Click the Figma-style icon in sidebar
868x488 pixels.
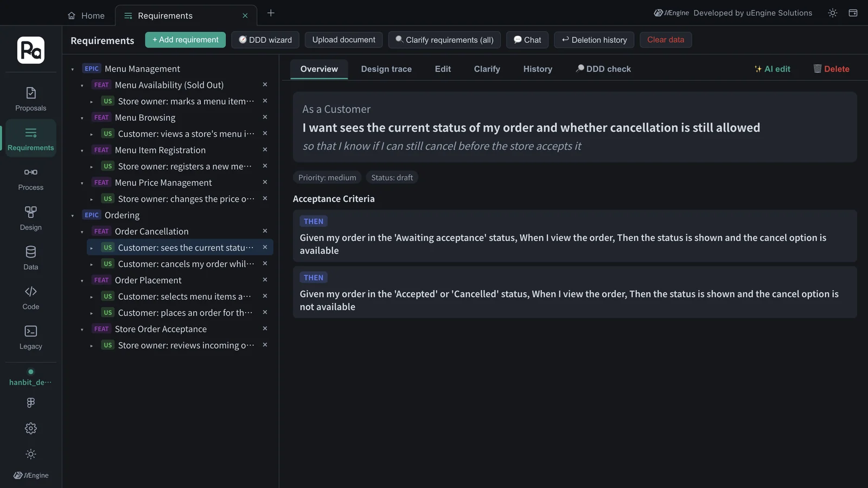tap(31, 402)
